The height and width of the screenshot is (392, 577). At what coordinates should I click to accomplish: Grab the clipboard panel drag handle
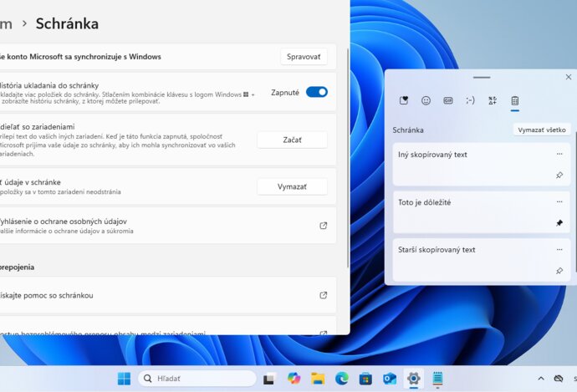(x=482, y=78)
